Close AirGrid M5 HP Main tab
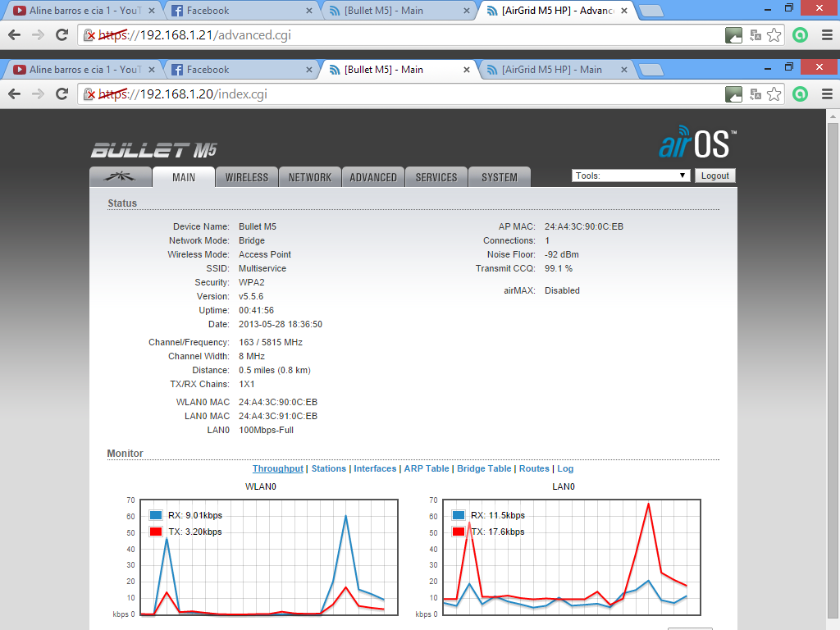The width and height of the screenshot is (840, 630). point(624,70)
